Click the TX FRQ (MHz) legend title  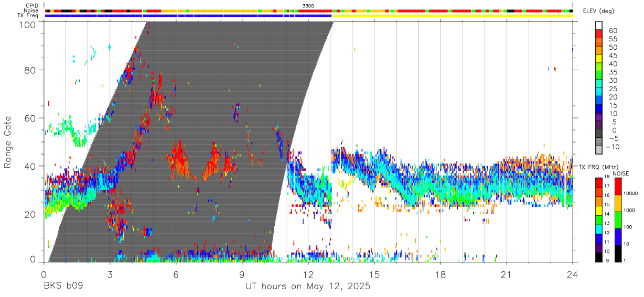597,167
